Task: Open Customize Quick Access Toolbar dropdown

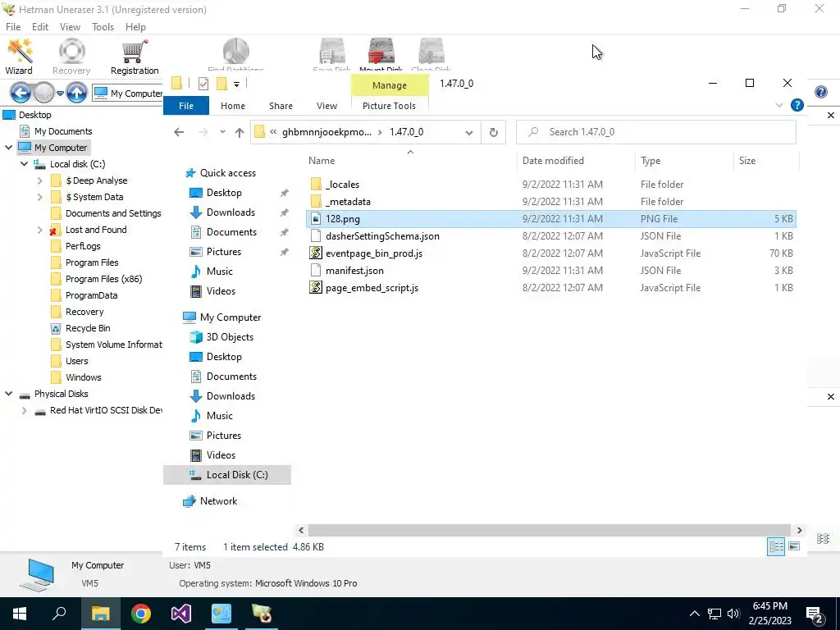Action: pyautogui.click(x=236, y=84)
